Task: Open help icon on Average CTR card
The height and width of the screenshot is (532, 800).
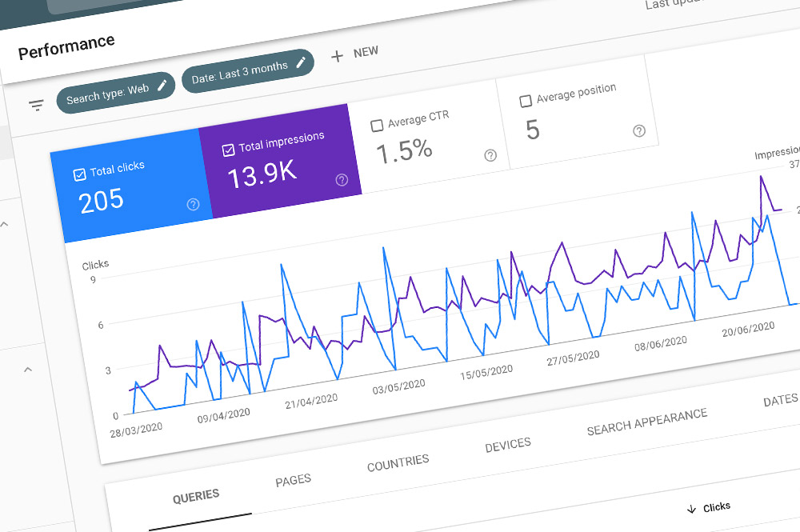Action: pyautogui.click(x=490, y=155)
